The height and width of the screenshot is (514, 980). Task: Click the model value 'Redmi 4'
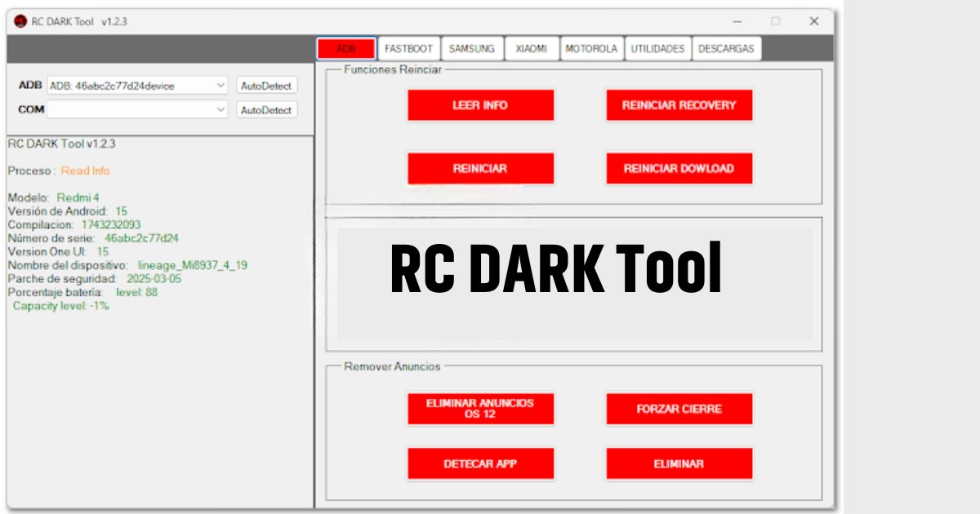click(x=78, y=197)
